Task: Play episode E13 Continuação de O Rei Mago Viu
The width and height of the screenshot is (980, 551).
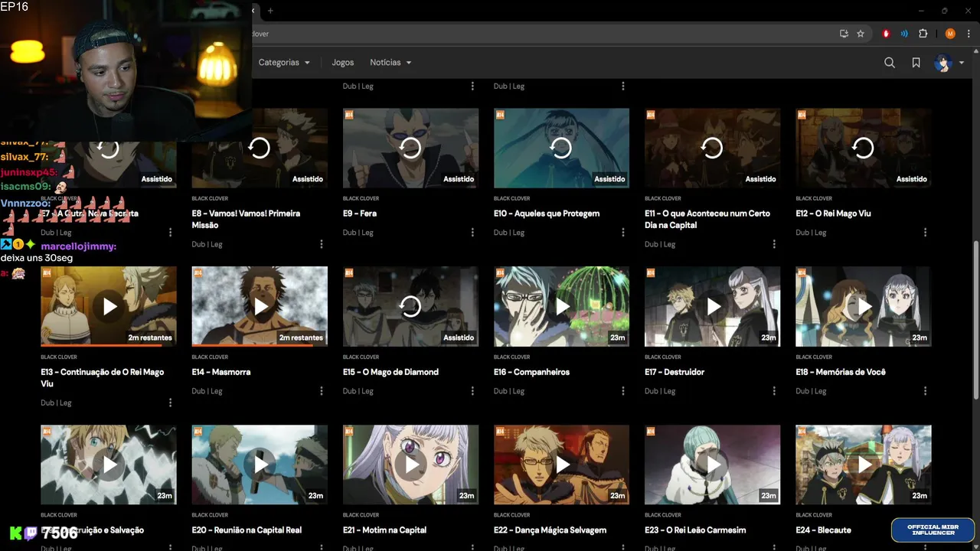Action: [109, 306]
